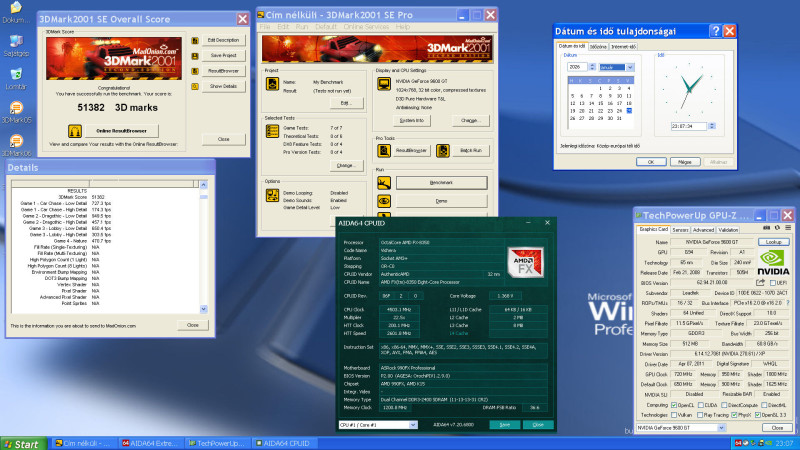Click the NVIDIA logo in GPU-Z
This screenshot has height=450, width=800.
pyautogui.click(x=773, y=263)
